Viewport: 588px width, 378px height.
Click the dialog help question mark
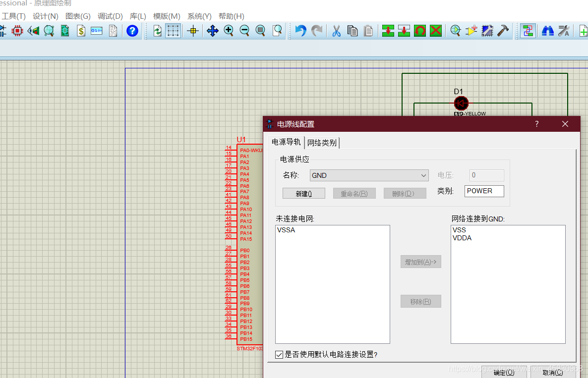(x=536, y=124)
